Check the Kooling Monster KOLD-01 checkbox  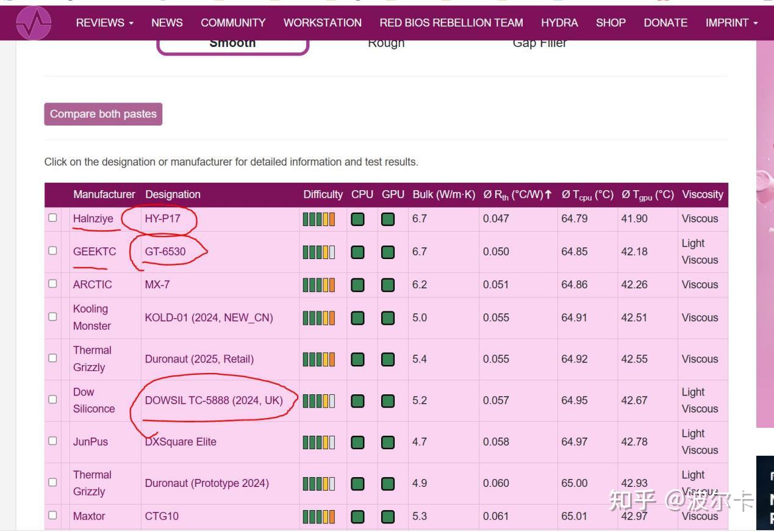[x=52, y=316]
